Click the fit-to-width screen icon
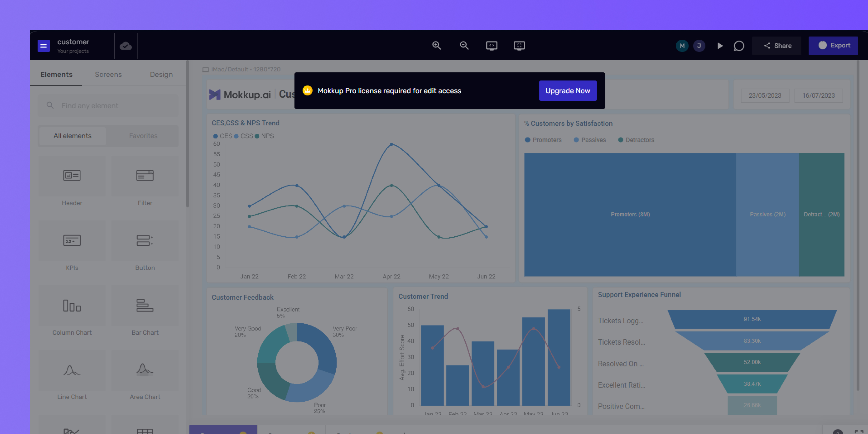Image resolution: width=868 pixels, height=434 pixels. click(x=492, y=46)
